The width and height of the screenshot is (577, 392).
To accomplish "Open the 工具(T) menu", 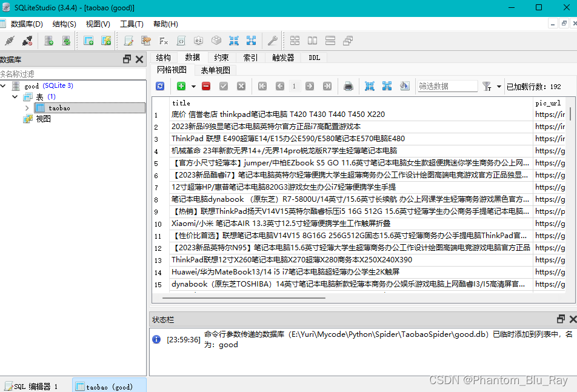I will click(132, 24).
